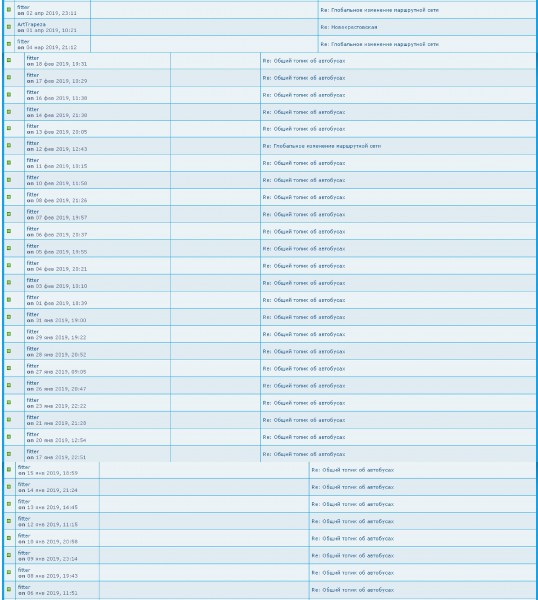The width and height of the screenshot is (538, 600).
Task: Click green post icon for 14 фев 2019 row
Action: [x=9, y=112]
